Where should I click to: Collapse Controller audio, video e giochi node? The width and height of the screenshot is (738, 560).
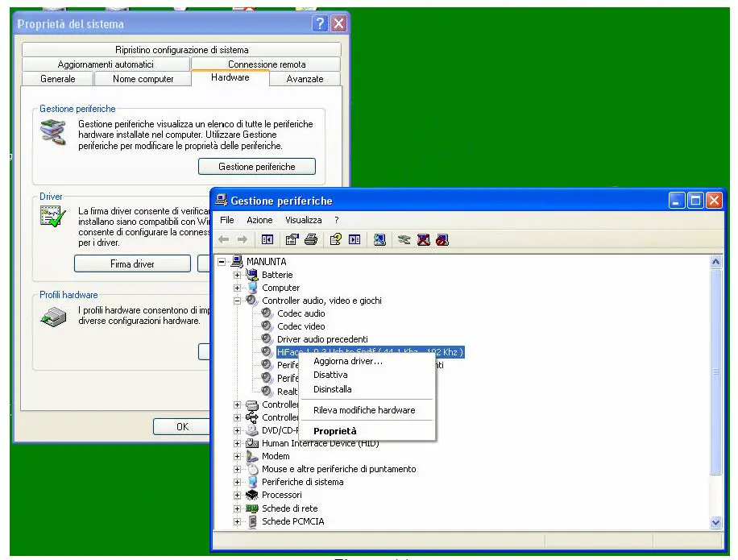pos(237,301)
